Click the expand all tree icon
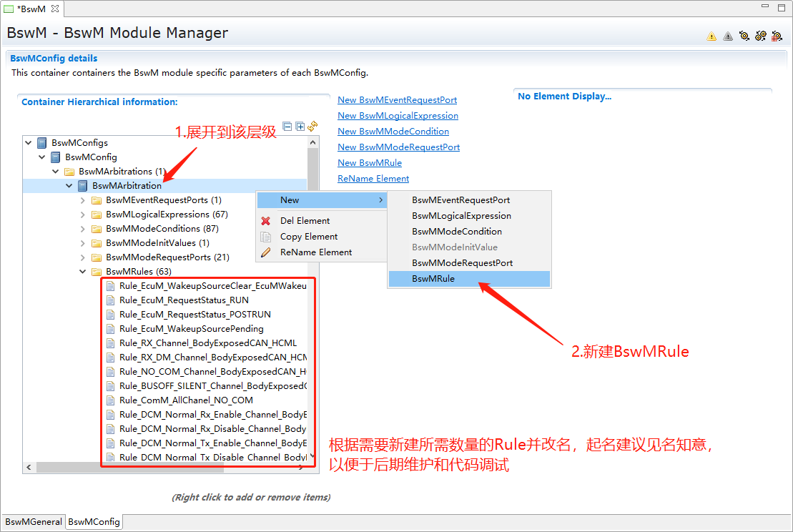793x532 pixels. 300,127
